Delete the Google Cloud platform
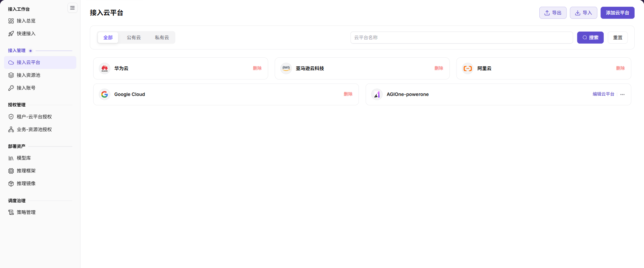This screenshot has height=268, width=644. coord(348,94)
